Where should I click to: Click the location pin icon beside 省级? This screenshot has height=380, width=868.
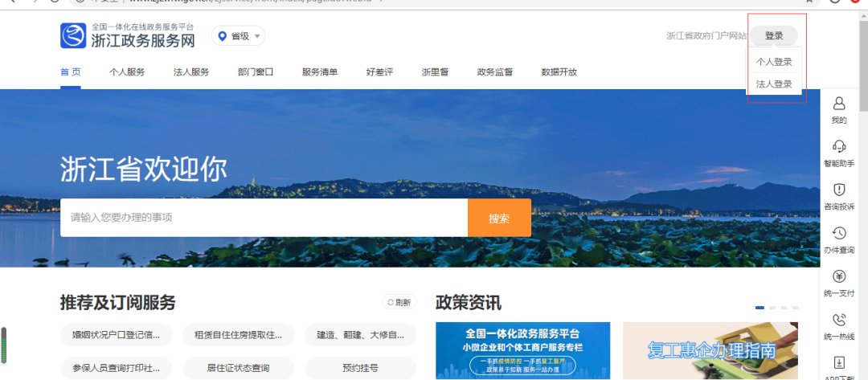pyautogui.click(x=223, y=36)
